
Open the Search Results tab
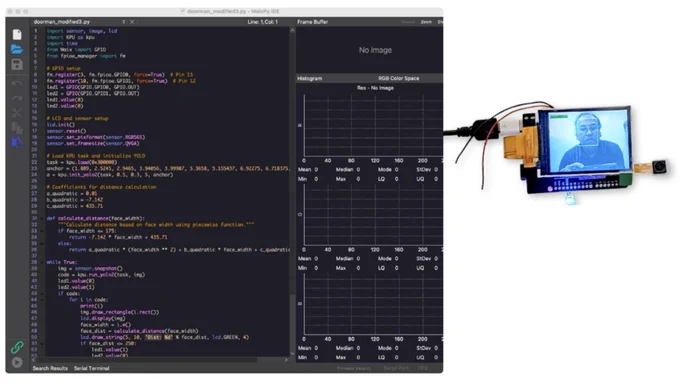(50, 368)
